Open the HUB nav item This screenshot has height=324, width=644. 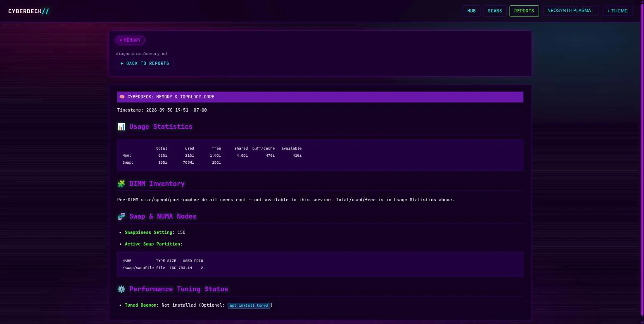471,11
